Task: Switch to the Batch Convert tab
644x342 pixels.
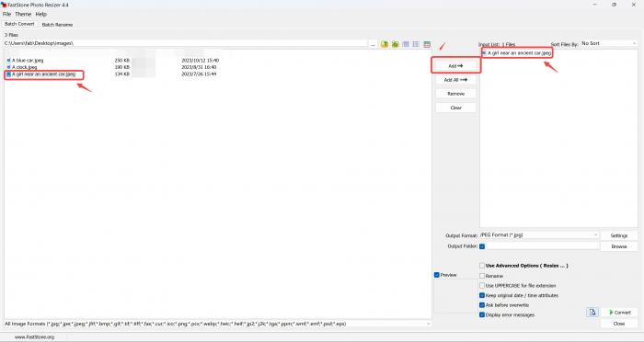Action: pyautogui.click(x=19, y=24)
